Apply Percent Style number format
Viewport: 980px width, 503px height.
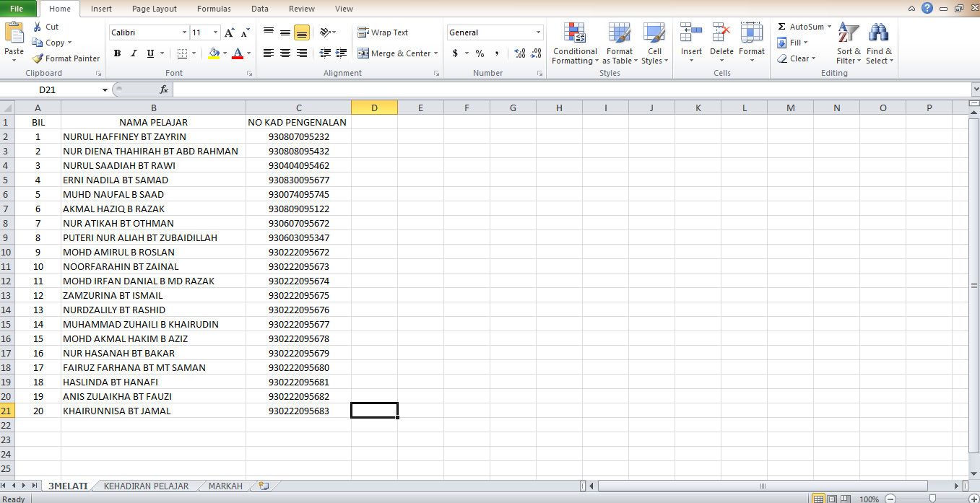click(x=480, y=53)
